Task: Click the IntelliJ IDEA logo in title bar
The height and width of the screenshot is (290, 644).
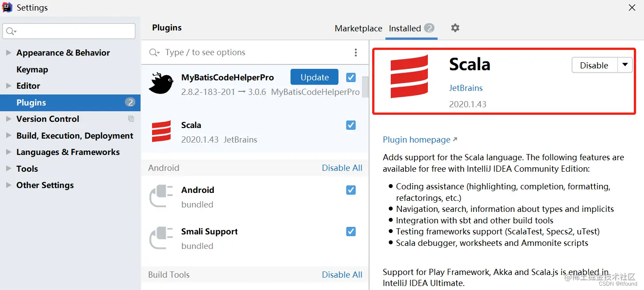Action: [x=8, y=8]
